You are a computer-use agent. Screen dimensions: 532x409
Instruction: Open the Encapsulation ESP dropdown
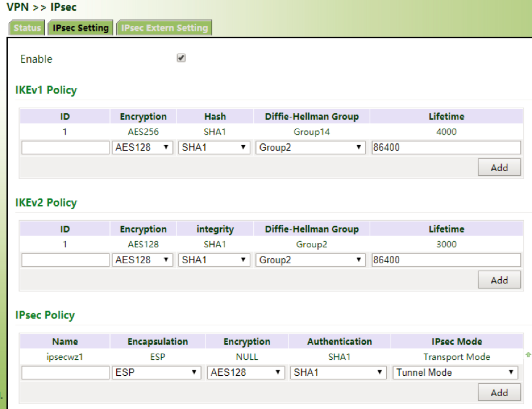(157, 373)
